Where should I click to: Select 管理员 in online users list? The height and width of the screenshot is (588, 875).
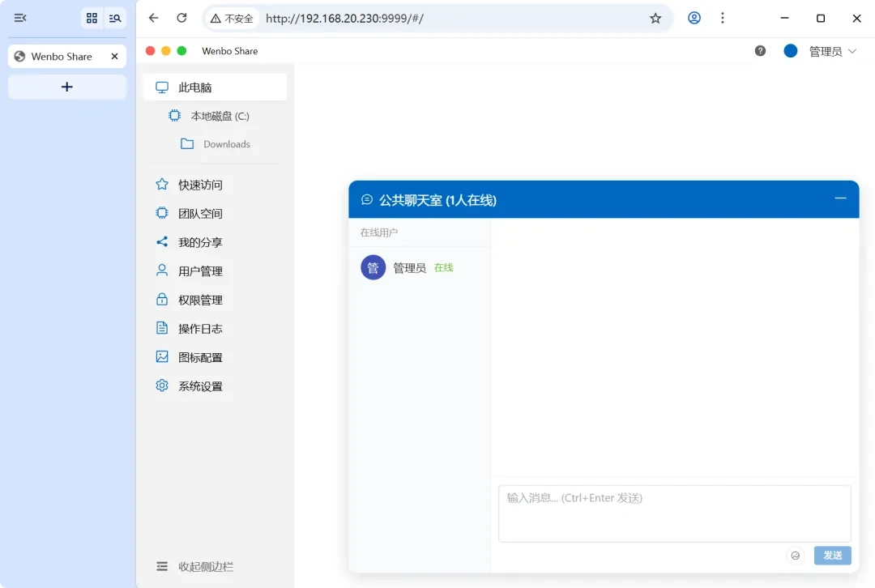click(x=420, y=268)
